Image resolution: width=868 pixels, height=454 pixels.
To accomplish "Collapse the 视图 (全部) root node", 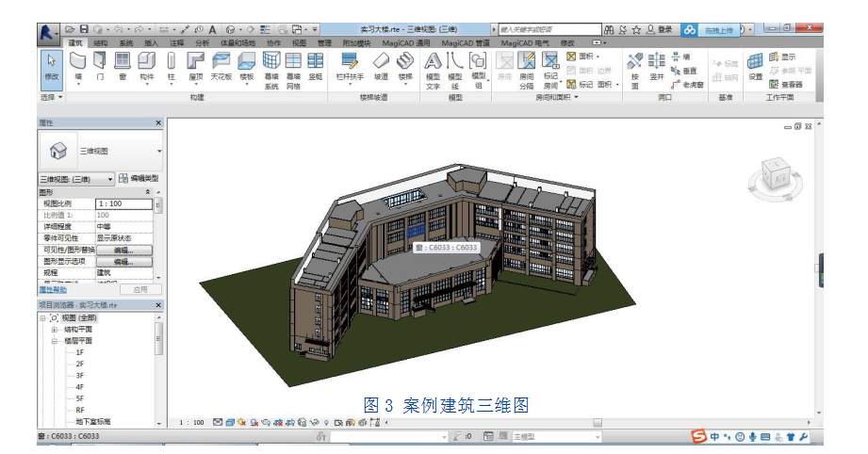I will (x=42, y=318).
